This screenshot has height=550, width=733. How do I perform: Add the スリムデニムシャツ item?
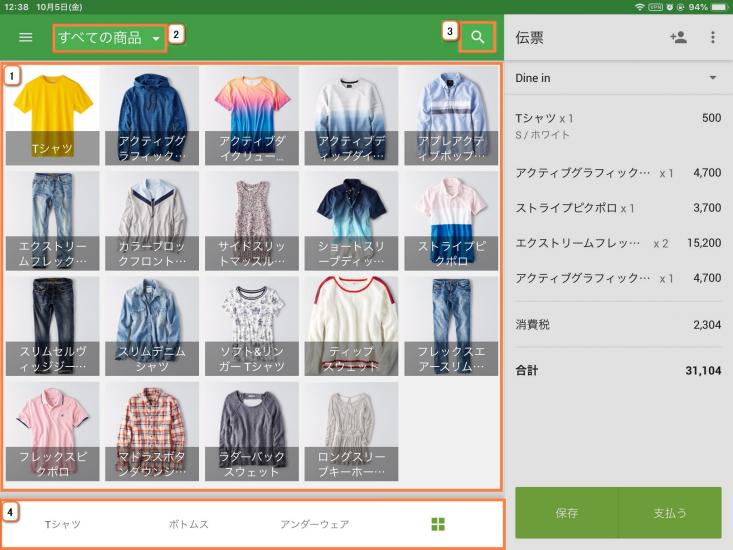(152, 326)
